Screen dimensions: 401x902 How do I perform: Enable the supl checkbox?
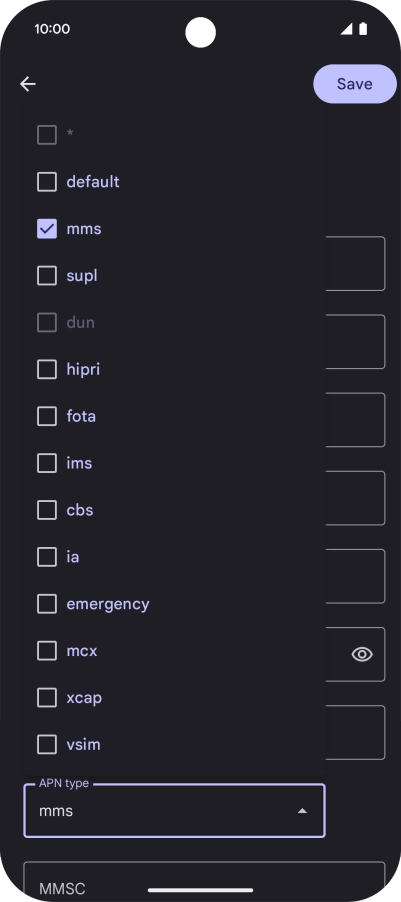[x=47, y=276]
